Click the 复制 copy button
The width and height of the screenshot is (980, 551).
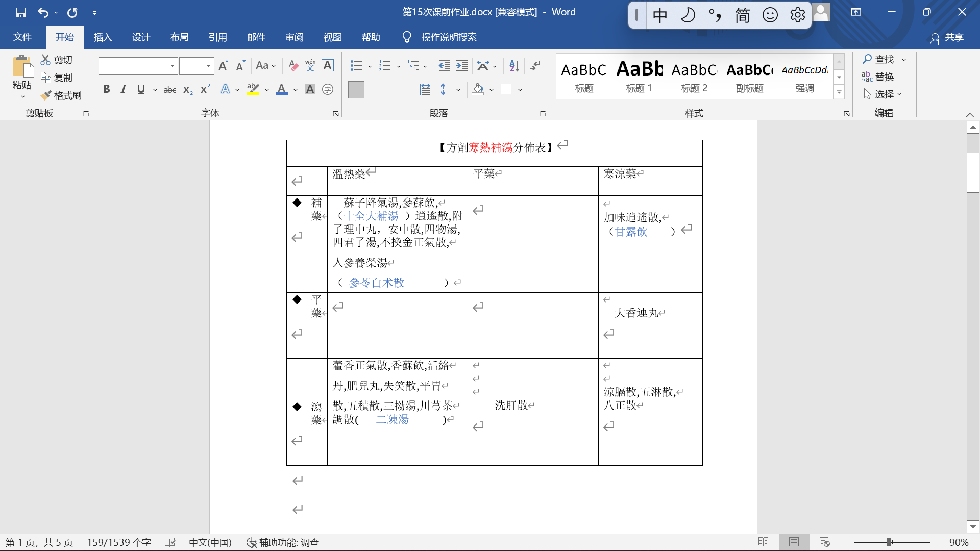[57, 78]
